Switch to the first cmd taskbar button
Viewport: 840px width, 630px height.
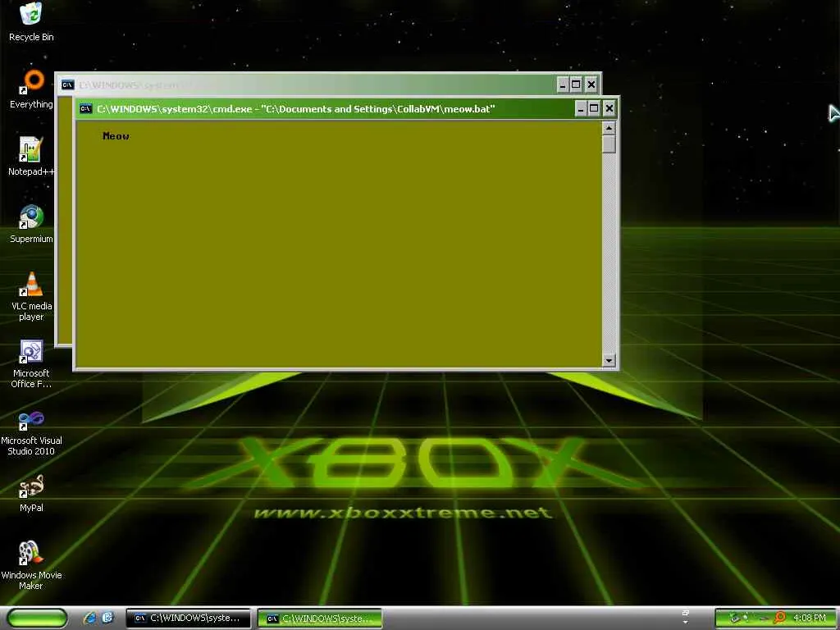(x=188, y=618)
